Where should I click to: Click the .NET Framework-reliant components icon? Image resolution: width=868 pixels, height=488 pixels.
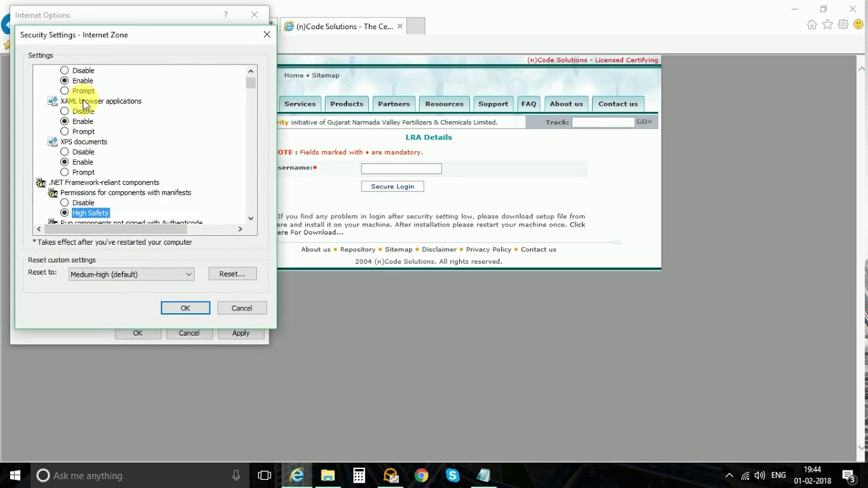point(41,182)
